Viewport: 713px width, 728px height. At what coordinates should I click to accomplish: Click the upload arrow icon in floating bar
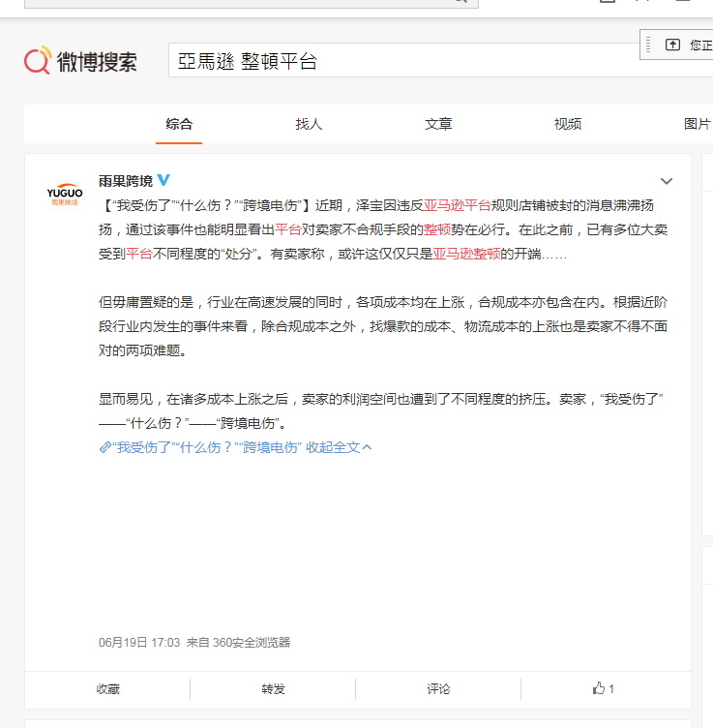click(672, 45)
